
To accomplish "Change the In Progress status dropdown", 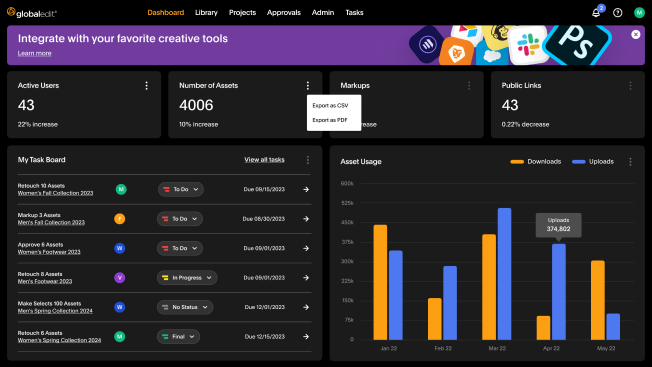I will (x=187, y=278).
